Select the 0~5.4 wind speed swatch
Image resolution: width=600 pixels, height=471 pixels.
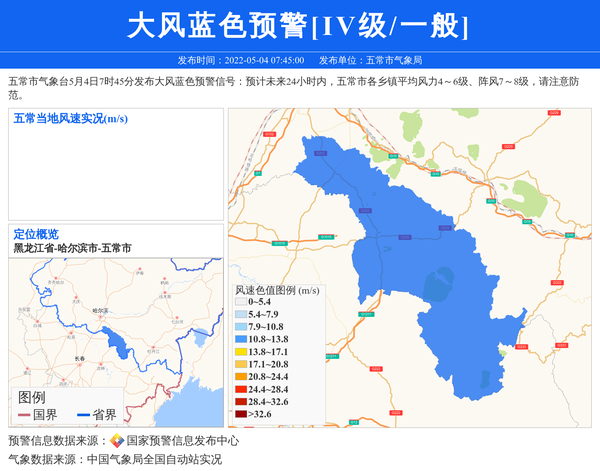[x=241, y=302]
